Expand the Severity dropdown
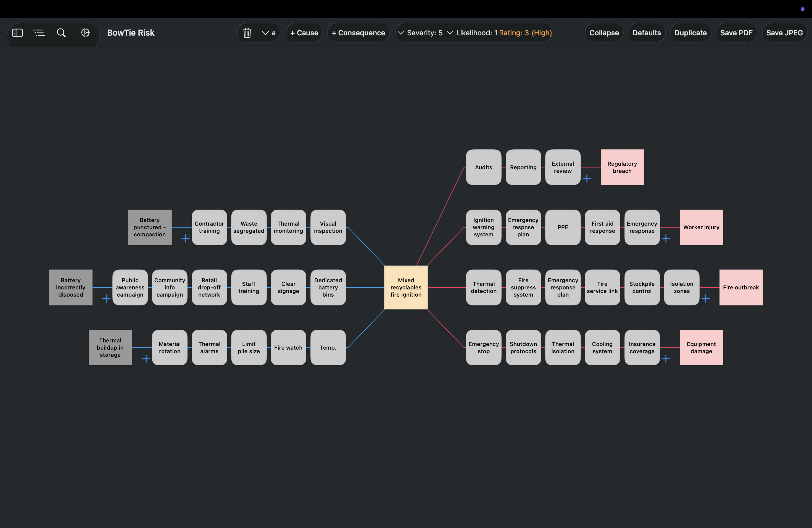812x528 pixels. coord(420,33)
